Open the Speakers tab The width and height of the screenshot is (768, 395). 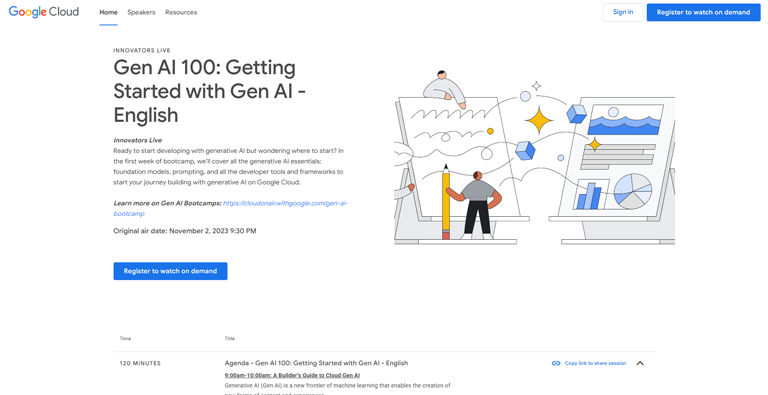(x=141, y=12)
